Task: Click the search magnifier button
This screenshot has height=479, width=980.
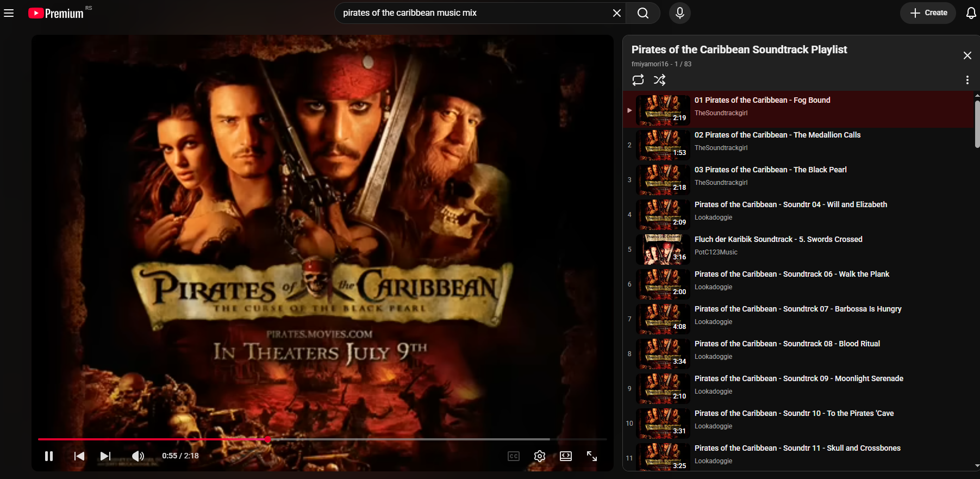Action: point(643,13)
